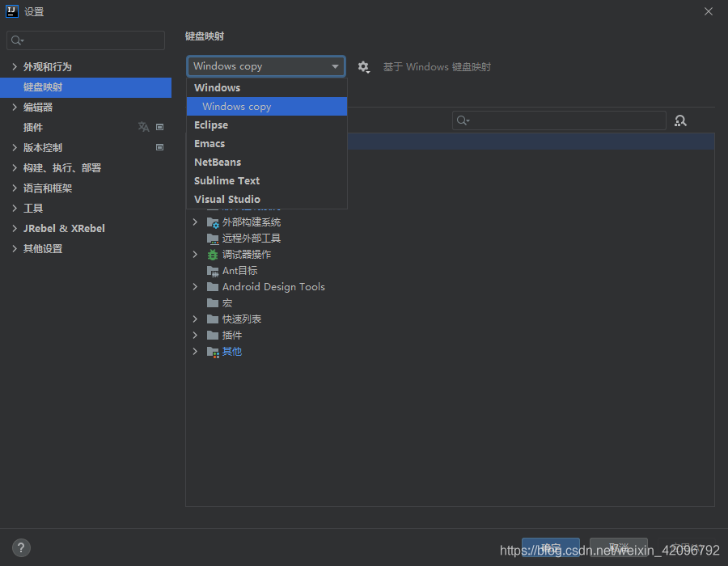Focus the settings search field

86,40
